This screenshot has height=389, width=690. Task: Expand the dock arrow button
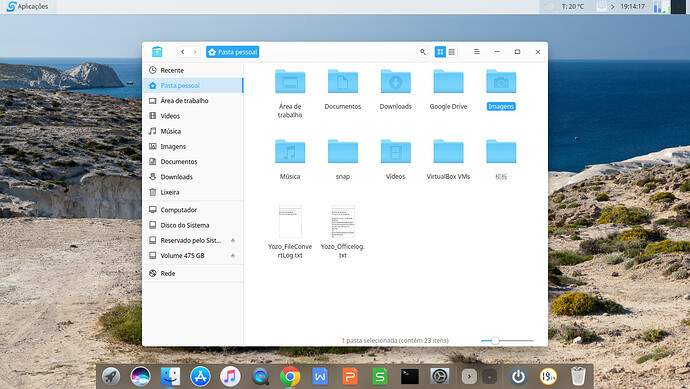[x=469, y=377]
